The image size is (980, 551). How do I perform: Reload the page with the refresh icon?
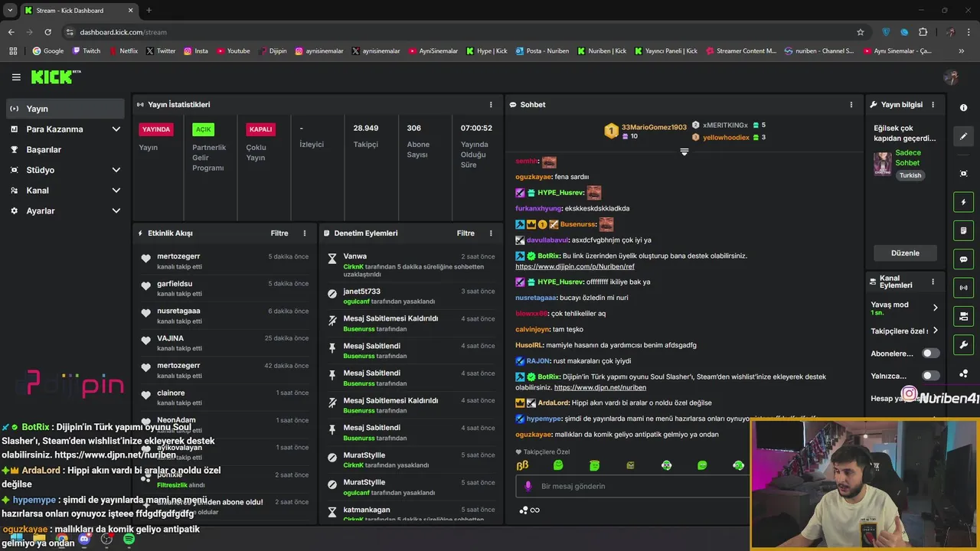(x=47, y=32)
